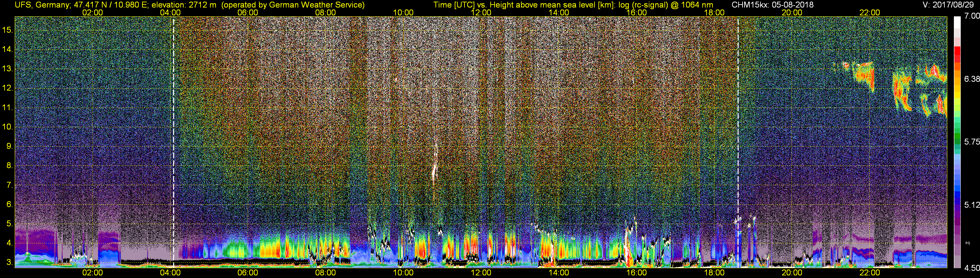Image resolution: width=980 pixels, height=278 pixels.
Task: Select the 'Time [UTC] vs. Height' plot title
Action: [573, 5]
